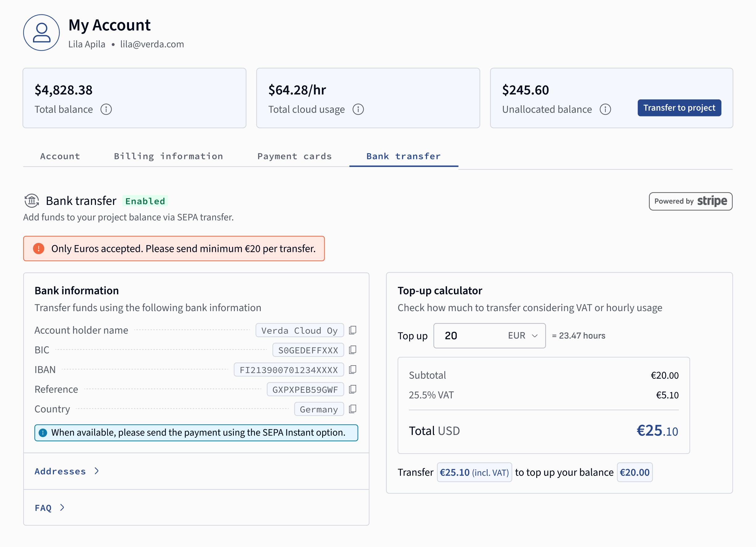Copy the Country value
This screenshot has width=756, height=547.
coord(352,409)
